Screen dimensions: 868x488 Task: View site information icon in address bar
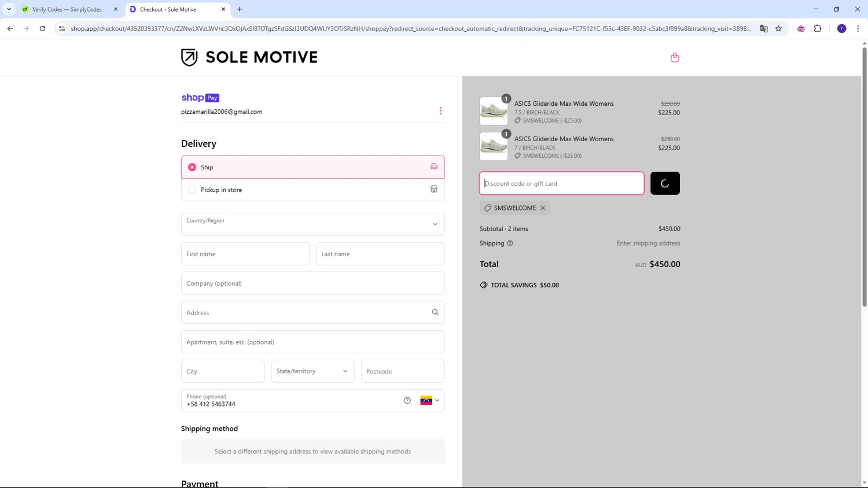pos(62,28)
